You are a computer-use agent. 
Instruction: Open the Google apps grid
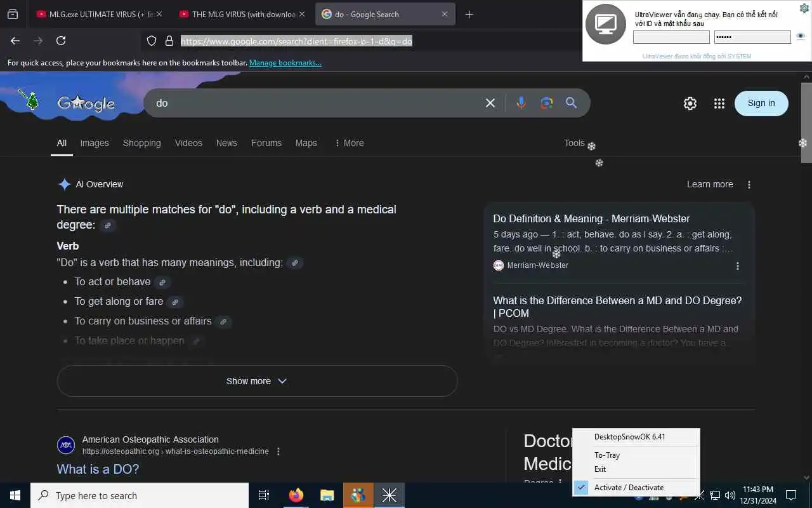[719, 104]
